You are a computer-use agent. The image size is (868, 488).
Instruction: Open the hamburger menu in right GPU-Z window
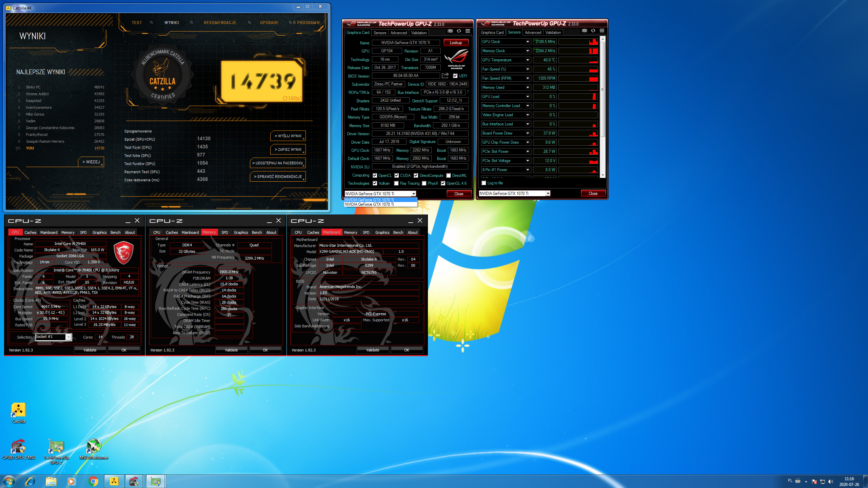[602, 30]
